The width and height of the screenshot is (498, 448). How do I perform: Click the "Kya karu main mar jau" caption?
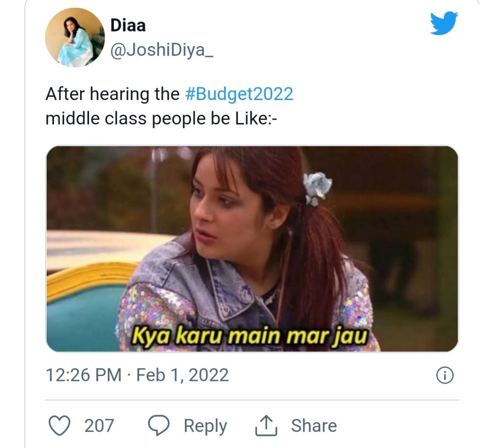(249, 336)
